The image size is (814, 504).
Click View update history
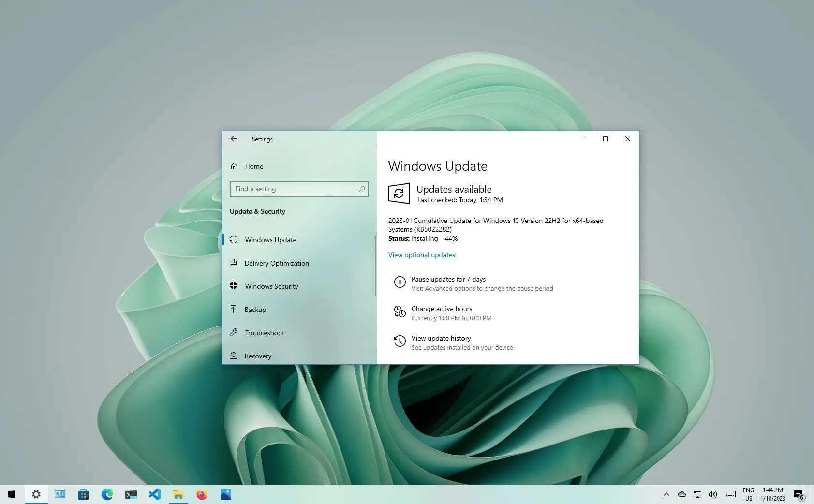(x=441, y=338)
